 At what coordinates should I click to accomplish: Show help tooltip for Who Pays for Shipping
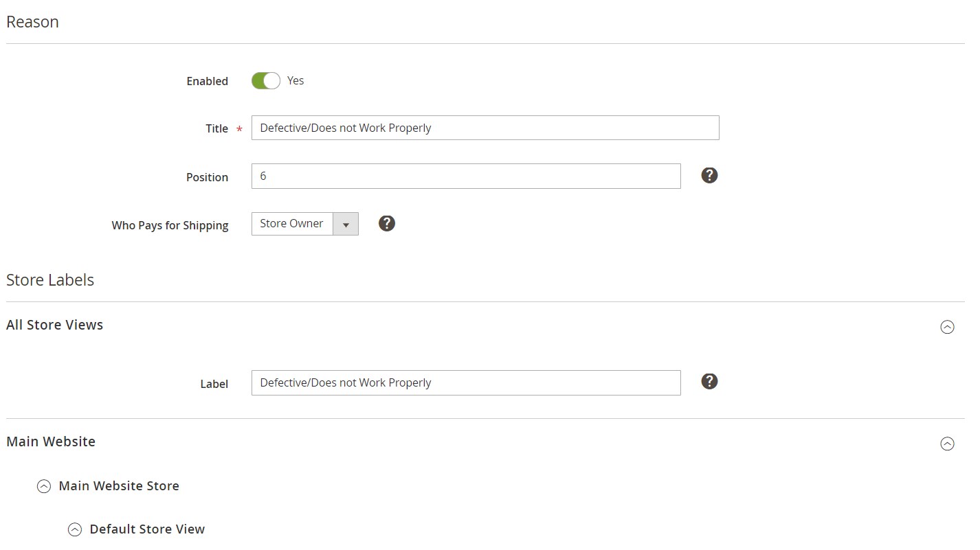coord(387,223)
